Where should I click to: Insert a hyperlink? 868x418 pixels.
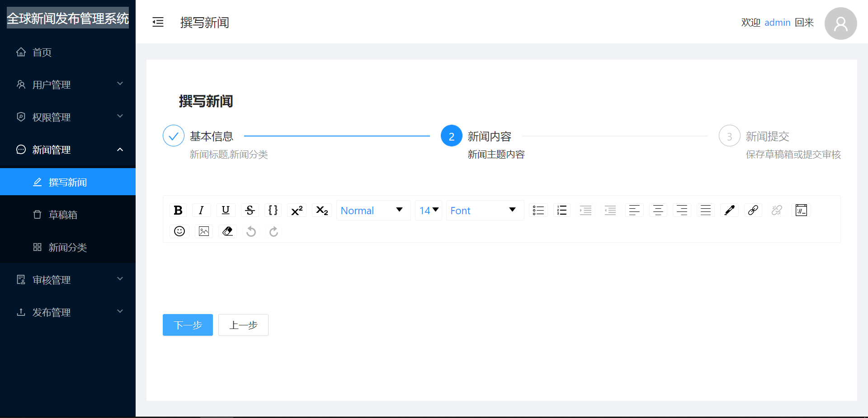point(753,210)
